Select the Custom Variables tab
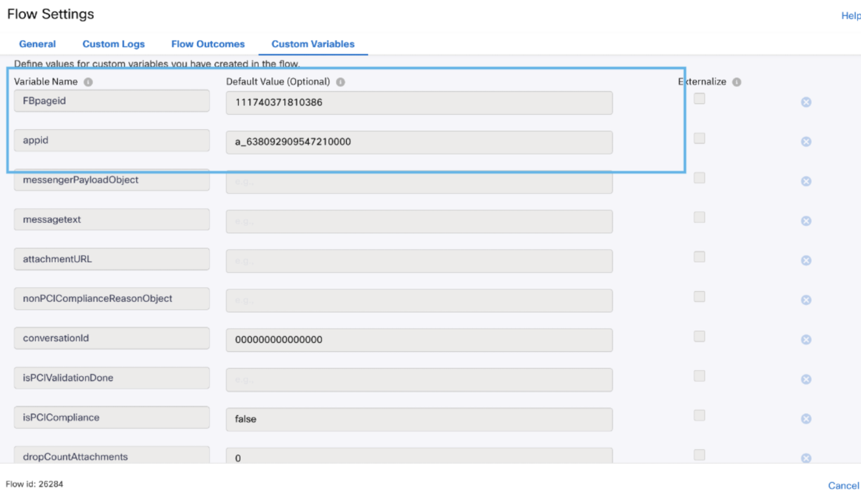 (x=313, y=44)
